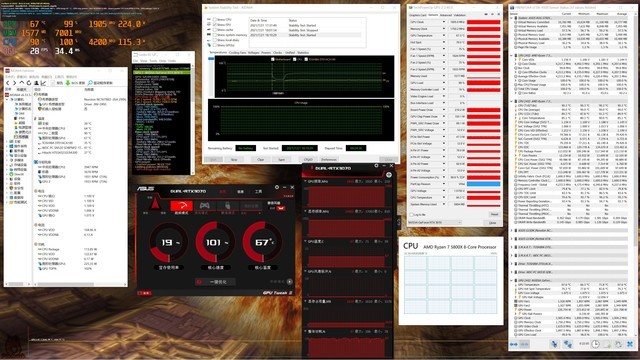Toggle CPU graph legend checkbox
This screenshot has width=640, height=360.
click(295, 59)
